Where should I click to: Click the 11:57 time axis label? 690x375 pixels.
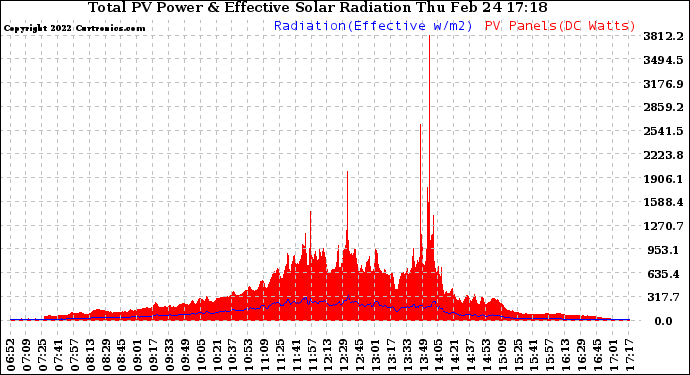point(312,355)
